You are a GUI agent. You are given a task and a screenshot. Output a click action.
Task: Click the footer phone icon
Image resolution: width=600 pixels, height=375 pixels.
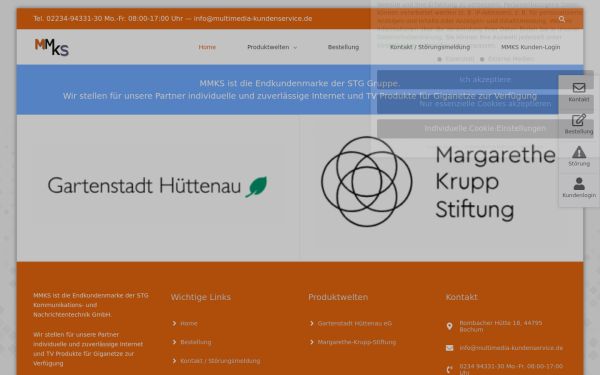(450, 369)
